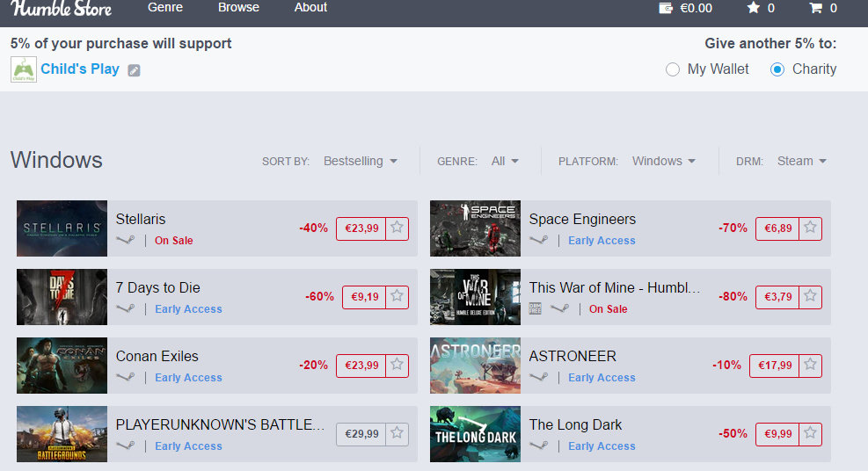Open the Genre All filter dropdown
868x471 pixels.
(505, 161)
